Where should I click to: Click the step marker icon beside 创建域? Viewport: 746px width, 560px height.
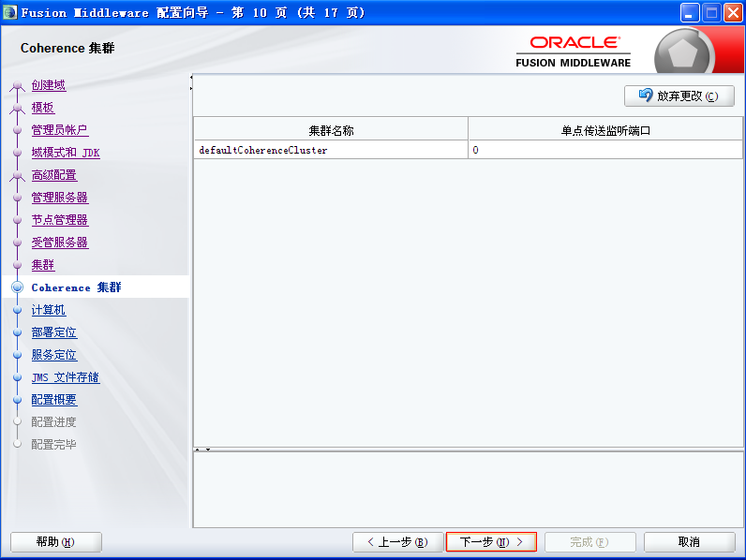[x=17, y=86]
